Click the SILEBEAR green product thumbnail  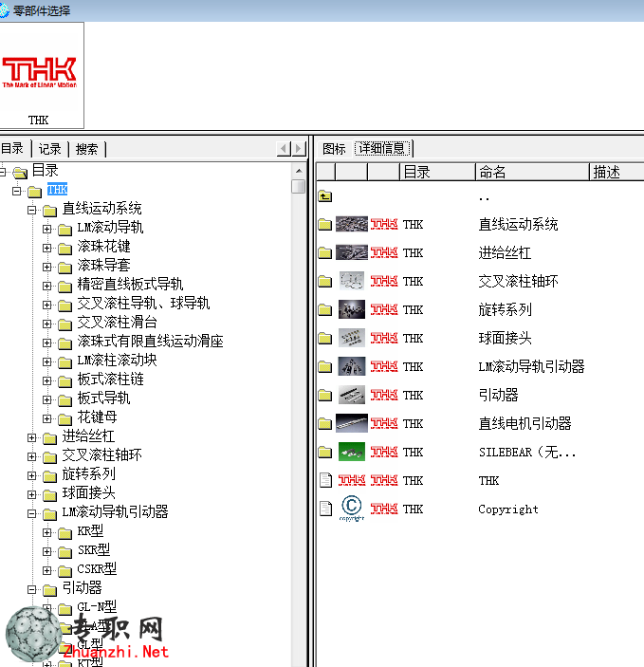pyautogui.click(x=351, y=452)
